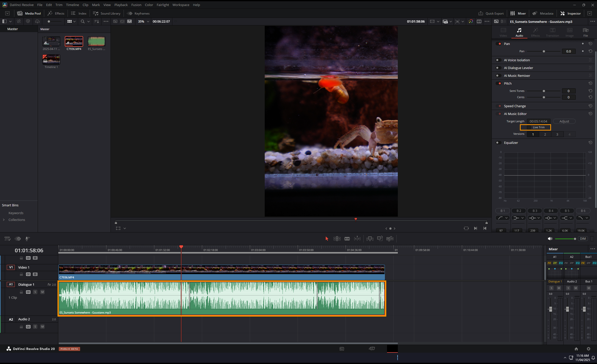This screenshot has height=364, width=597.
Task: Click the insert clip icon
Action: pos(370,239)
